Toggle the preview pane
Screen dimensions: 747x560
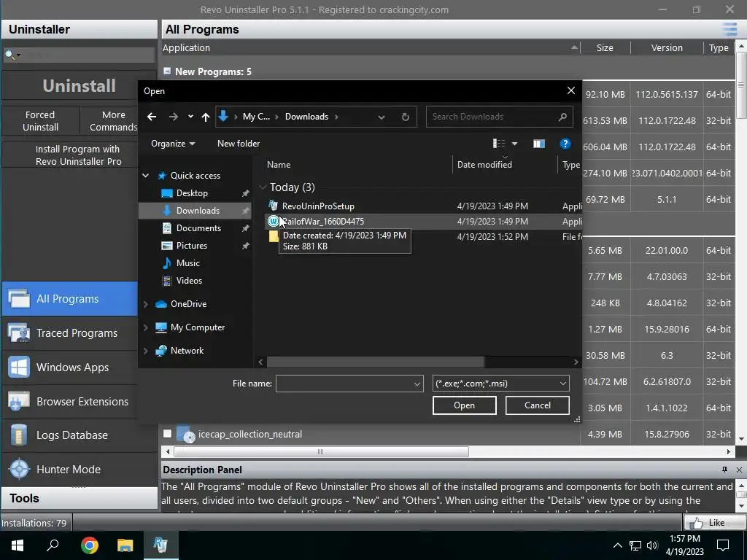tap(539, 144)
